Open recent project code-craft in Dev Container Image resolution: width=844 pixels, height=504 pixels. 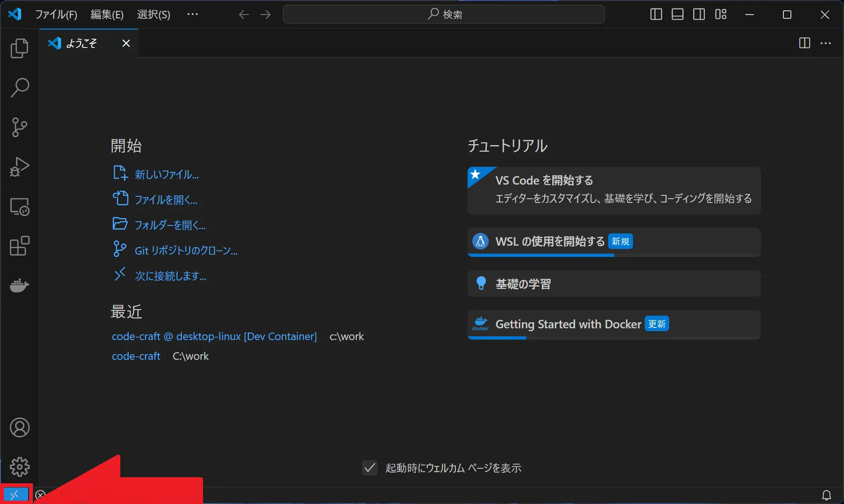214,336
